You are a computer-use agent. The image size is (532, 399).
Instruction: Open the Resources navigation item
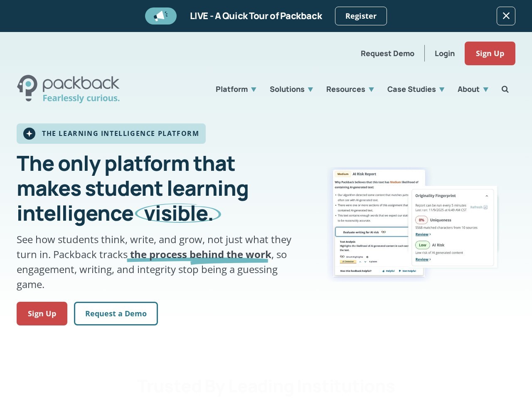tap(345, 89)
